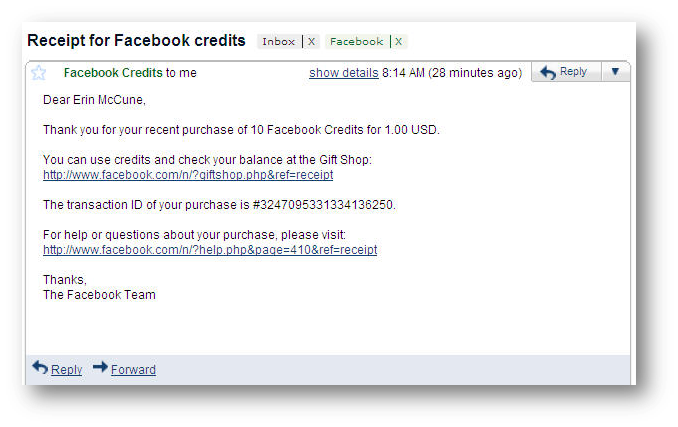The image size is (678, 427).
Task: Click show details link
Action: [x=344, y=73]
